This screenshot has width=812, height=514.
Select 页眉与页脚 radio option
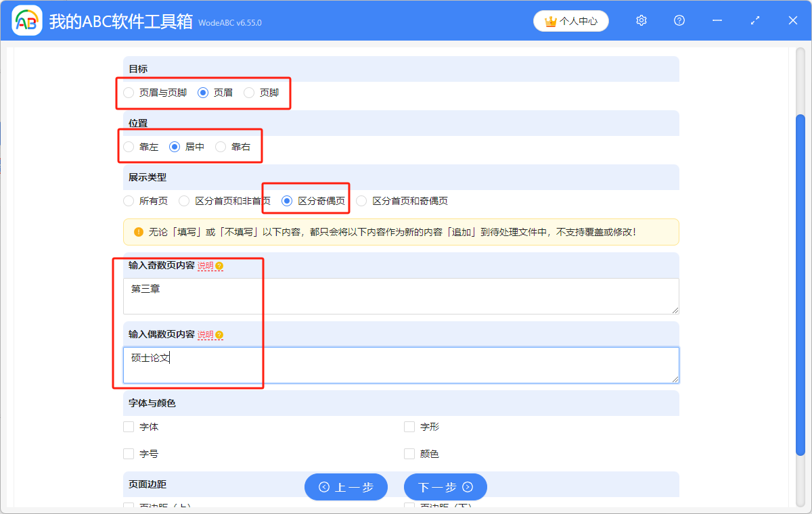click(x=129, y=93)
